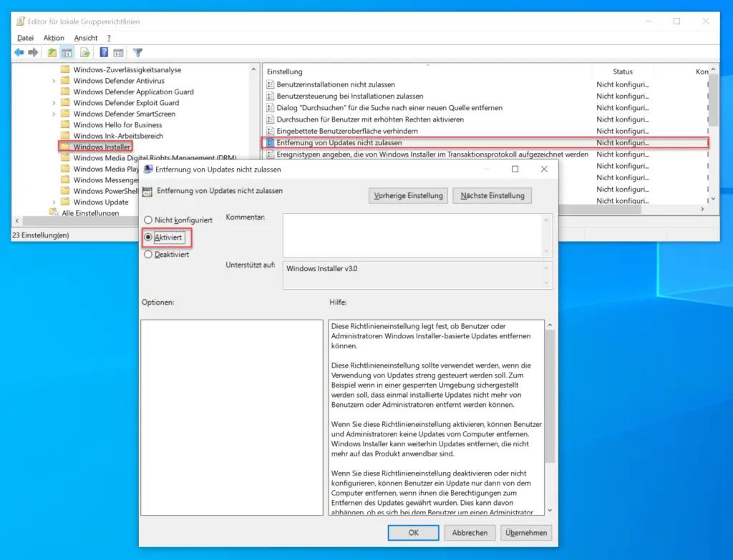Select the Windows Update folder

coord(100,202)
